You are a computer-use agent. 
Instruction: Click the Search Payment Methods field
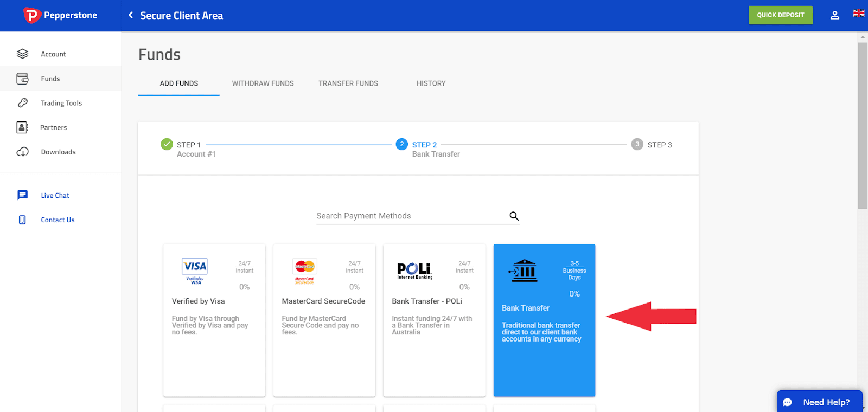coord(418,216)
